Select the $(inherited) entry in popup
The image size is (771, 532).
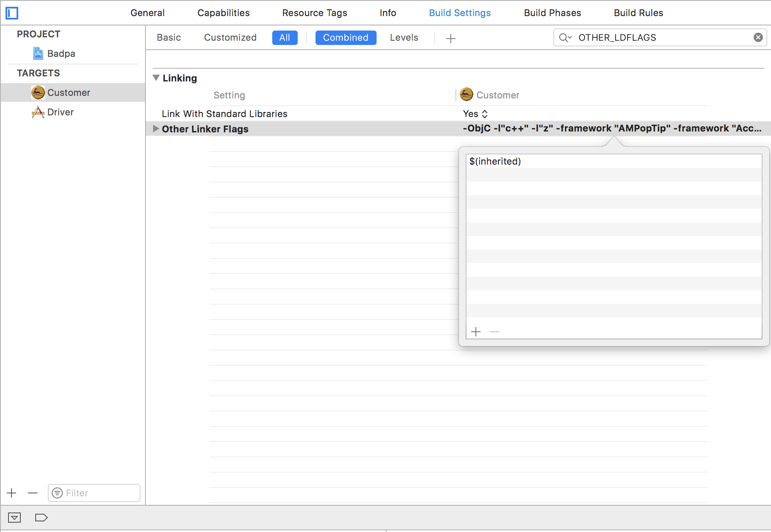pos(614,161)
